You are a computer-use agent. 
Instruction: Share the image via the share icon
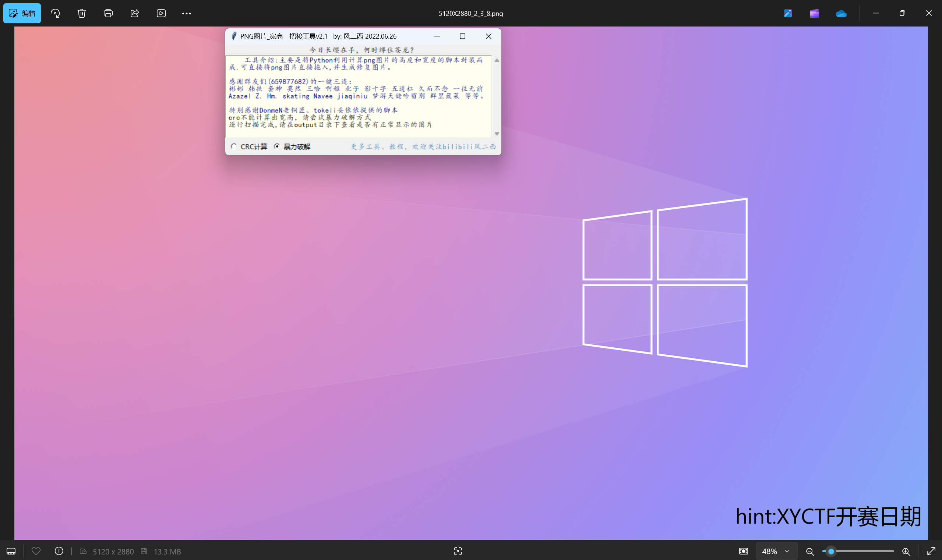[135, 13]
